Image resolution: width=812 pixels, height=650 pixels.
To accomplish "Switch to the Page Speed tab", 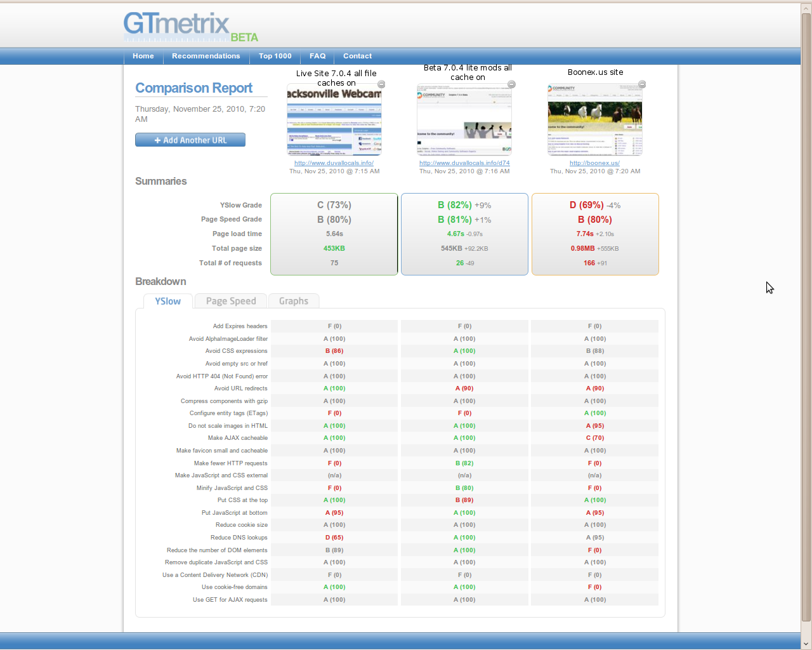I will [231, 302].
